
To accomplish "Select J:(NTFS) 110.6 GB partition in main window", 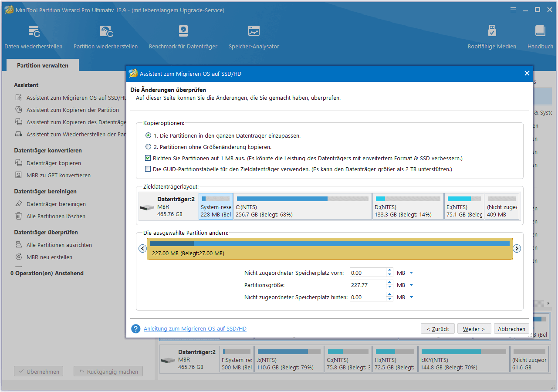I will point(289,359).
